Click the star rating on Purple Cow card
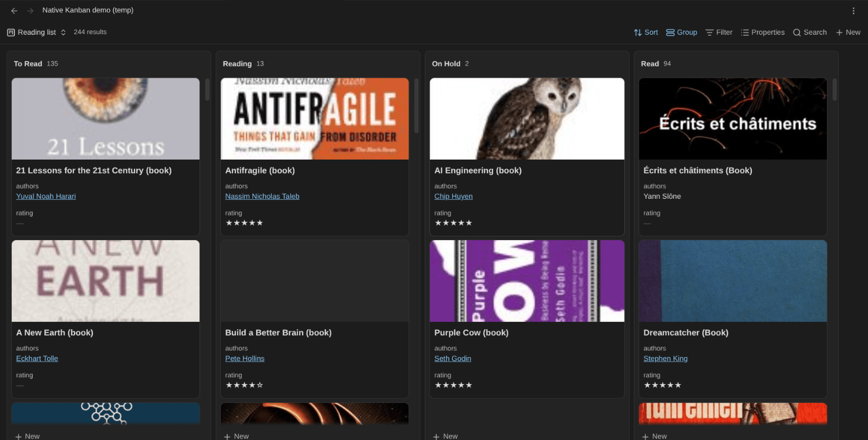Screen dimensions: 868x440 (453, 386)
